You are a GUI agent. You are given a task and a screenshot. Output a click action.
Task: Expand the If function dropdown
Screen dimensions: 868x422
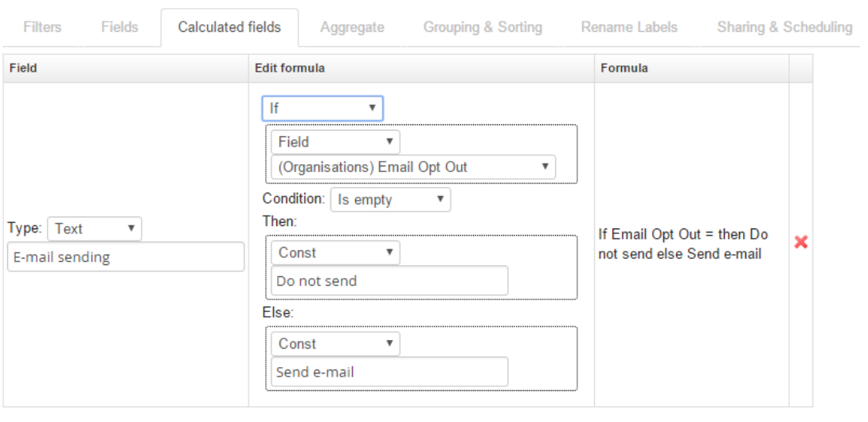[x=323, y=108]
